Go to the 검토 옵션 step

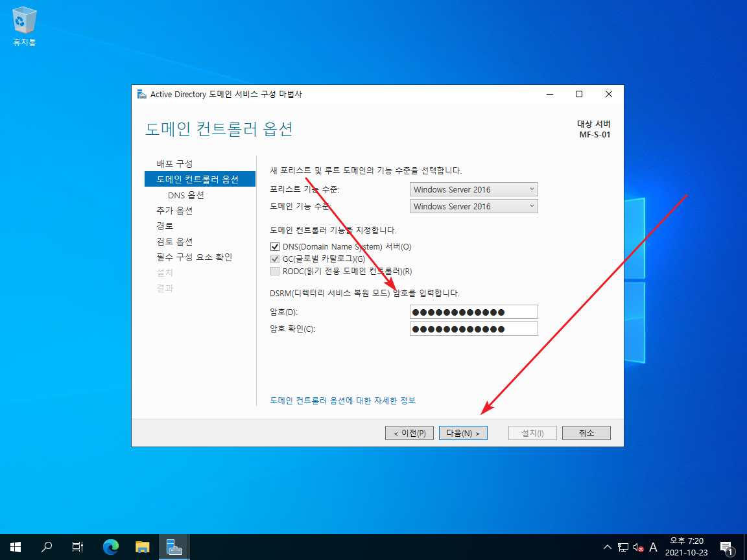point(175,241)
